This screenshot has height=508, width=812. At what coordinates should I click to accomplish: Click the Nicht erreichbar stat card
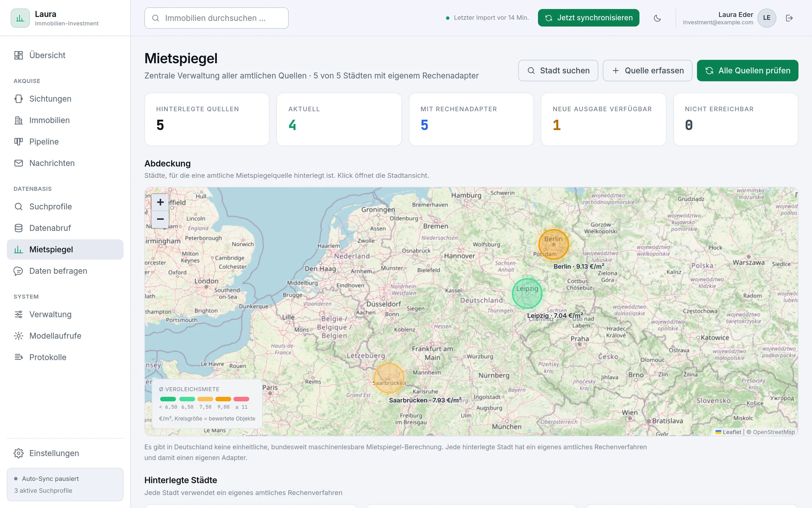click(736, 119)
